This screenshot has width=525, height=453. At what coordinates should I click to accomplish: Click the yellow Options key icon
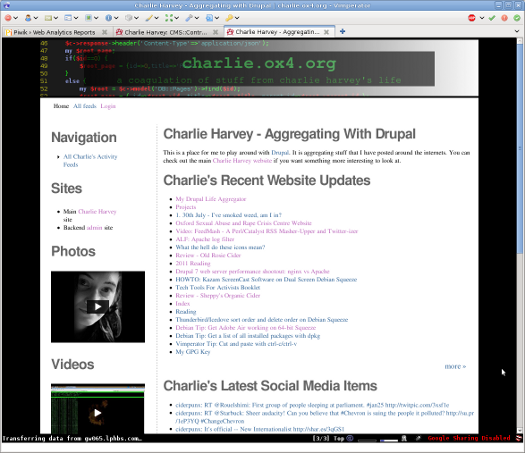coord(229,18)
